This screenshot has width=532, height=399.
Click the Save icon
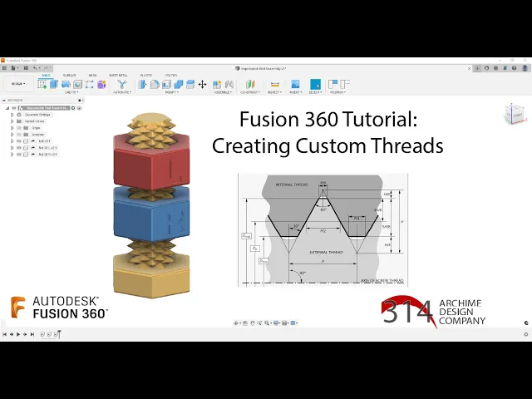coord(26,68)
